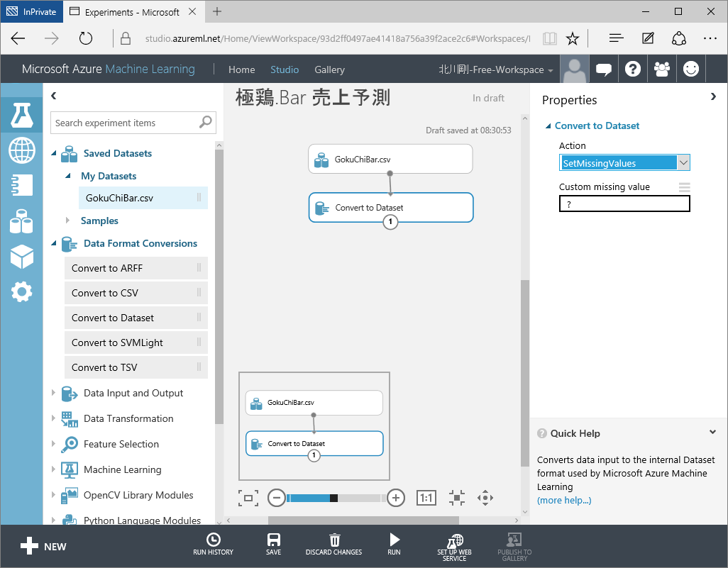Open a new browser tab
728x568 pixels.
pos(217,11)
